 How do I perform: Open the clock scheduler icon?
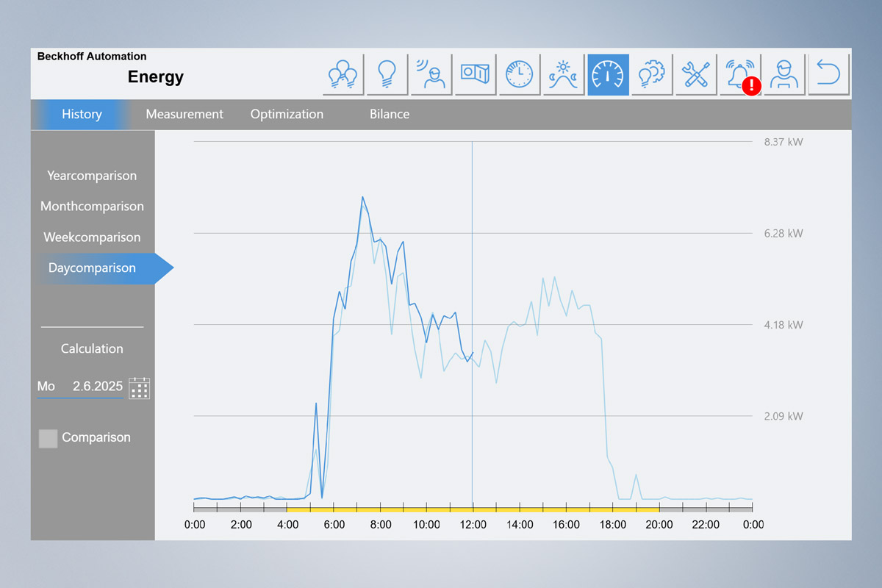(x=519, y=73)
